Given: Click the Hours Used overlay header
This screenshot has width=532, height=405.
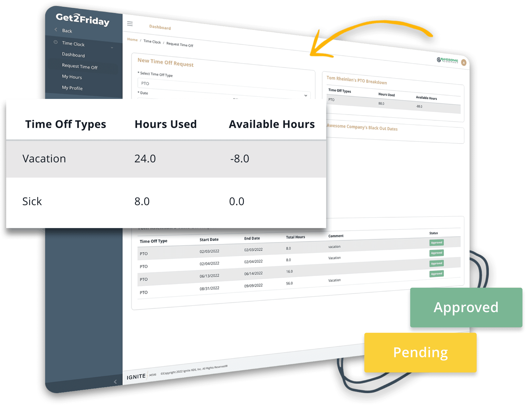Looking at the screenshot, I should [x=166, y=124].
